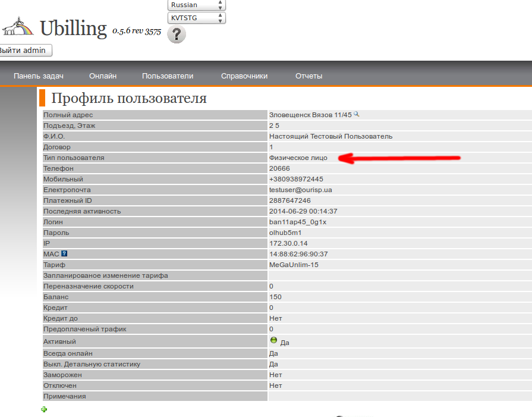Open the Пользователи menu
The width and height of the screenshot is (532, 417).
[x=168, y=76]
